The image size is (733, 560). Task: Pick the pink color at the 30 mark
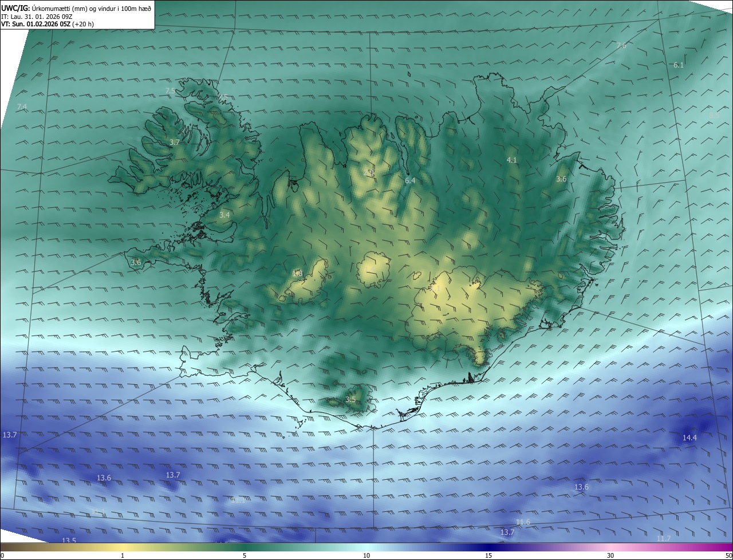click(610, 547)
